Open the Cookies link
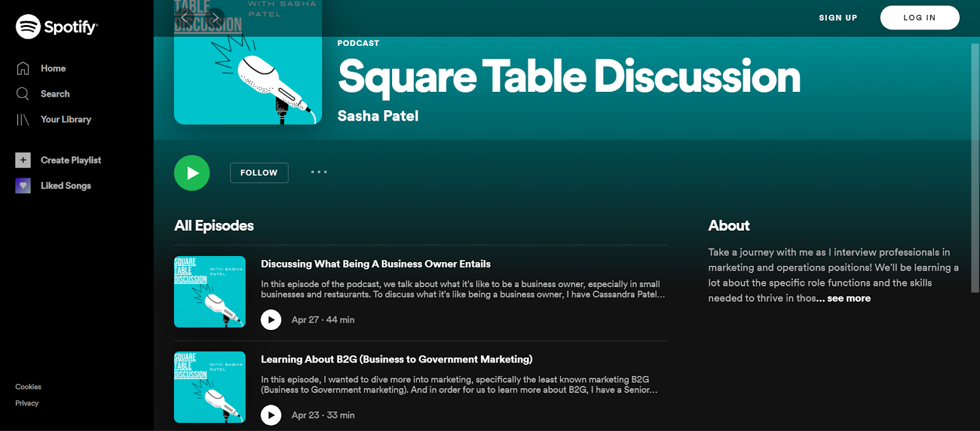The image size is (980, 431). tap(28, 387)
